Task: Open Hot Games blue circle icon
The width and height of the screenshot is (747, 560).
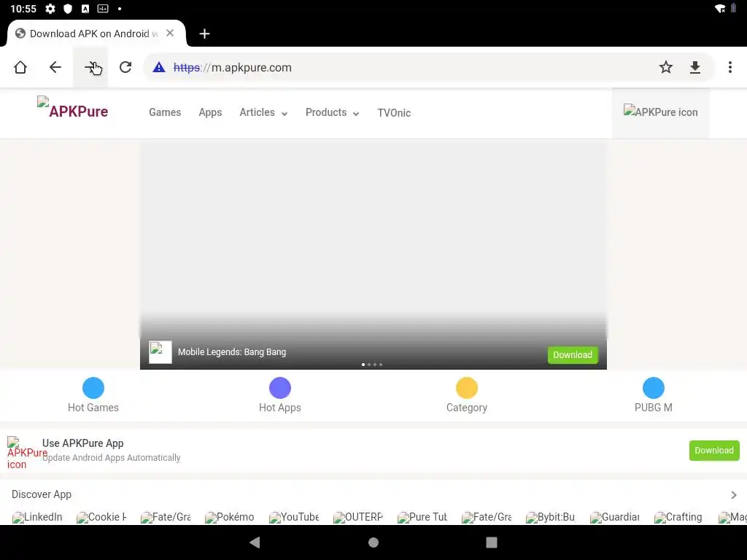Action: [x=93, y=388]
